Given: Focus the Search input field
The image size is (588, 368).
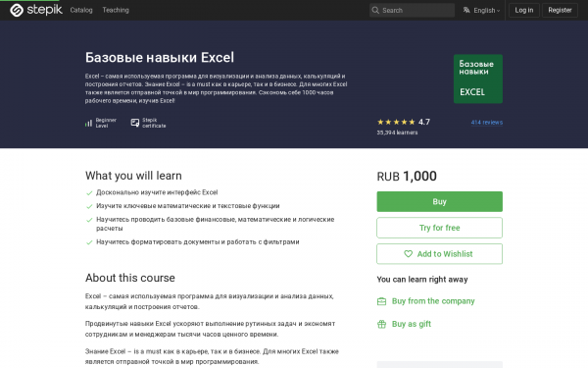Looking at the screenshot, I should point(413,11).
